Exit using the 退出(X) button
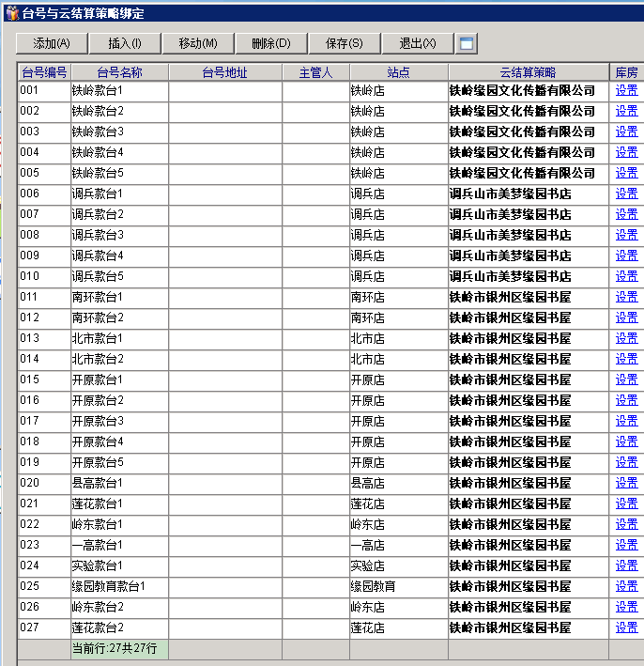 [x=417, y=43]
